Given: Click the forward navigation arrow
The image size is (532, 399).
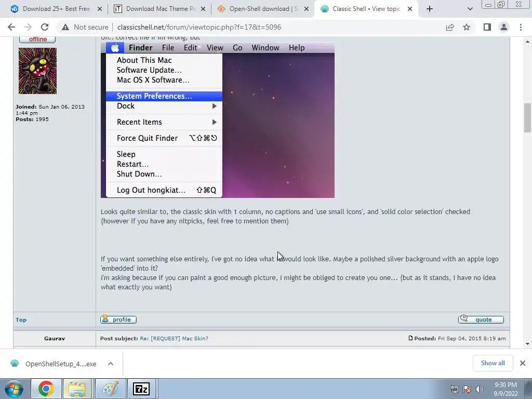Looking at the screenshot, I should coord(28,27).
